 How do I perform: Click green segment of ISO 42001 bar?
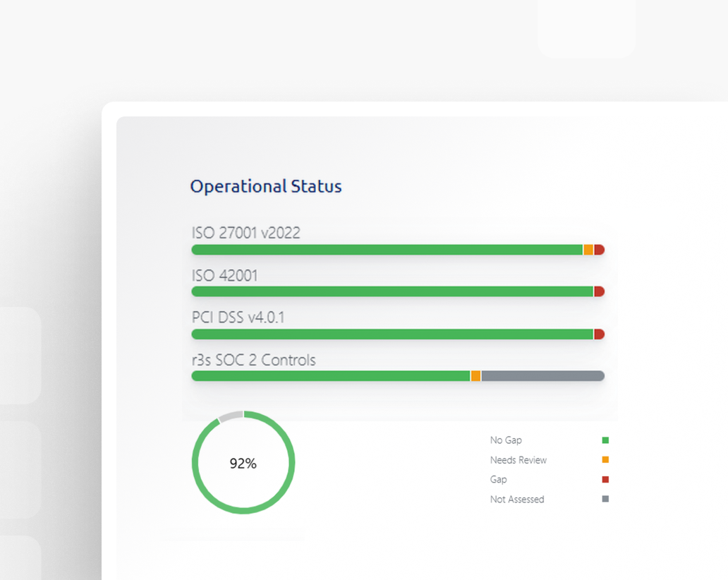(392, 291)
